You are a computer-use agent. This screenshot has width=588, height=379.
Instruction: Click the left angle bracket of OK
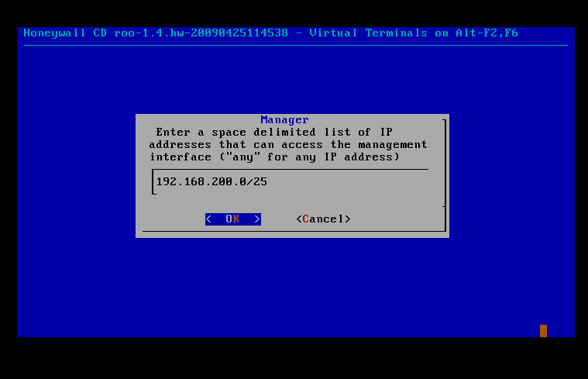tap(208, 219)
